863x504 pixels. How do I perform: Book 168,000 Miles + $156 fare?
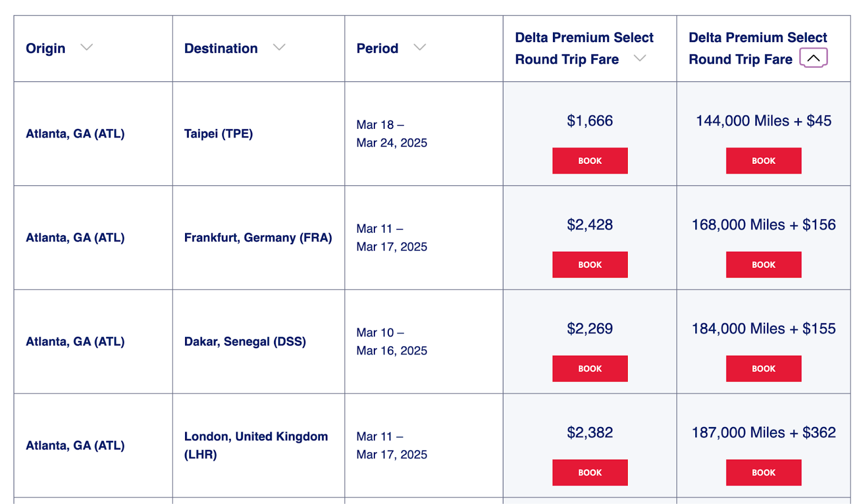[x=763, y=265]
